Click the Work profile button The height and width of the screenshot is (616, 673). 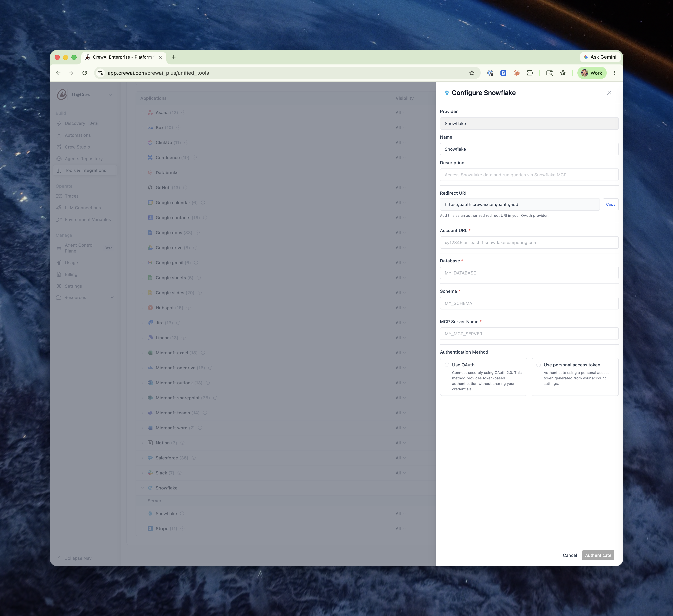point(592,73)
